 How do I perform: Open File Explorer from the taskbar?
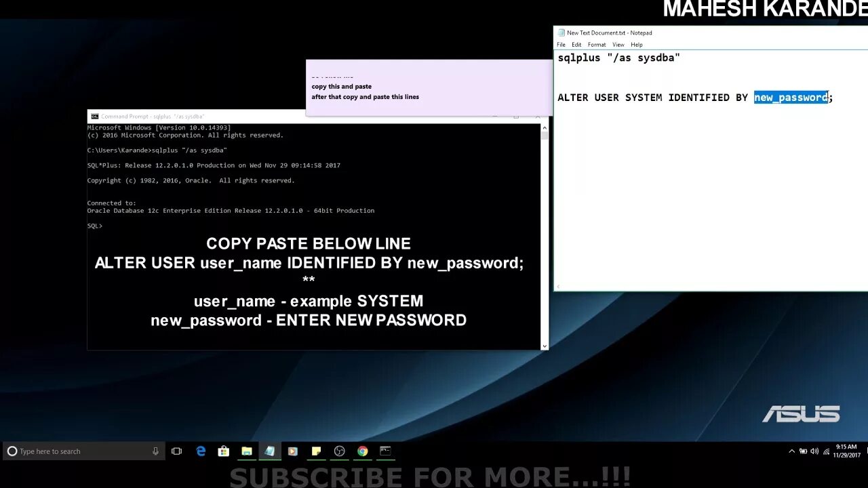247,451
